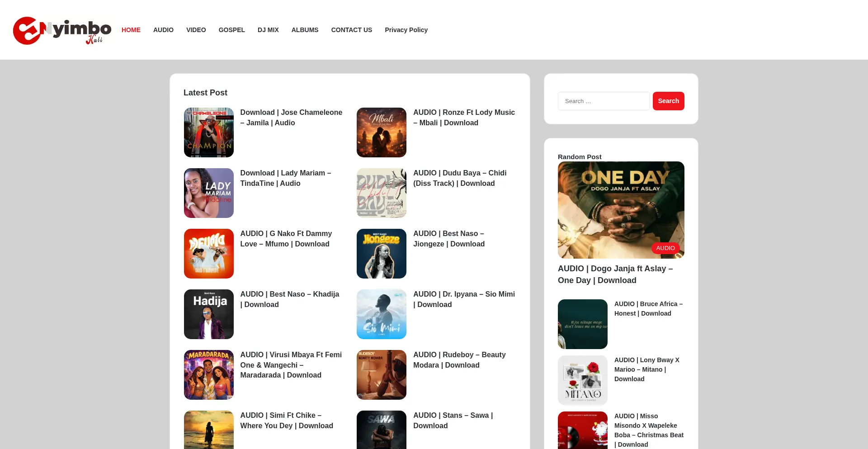Image resolution: width=868 pixels, height=449 pixels.
Task: Open 'Ronze Ft Lody Music – Mbali' post
Action: pos(464,118)
